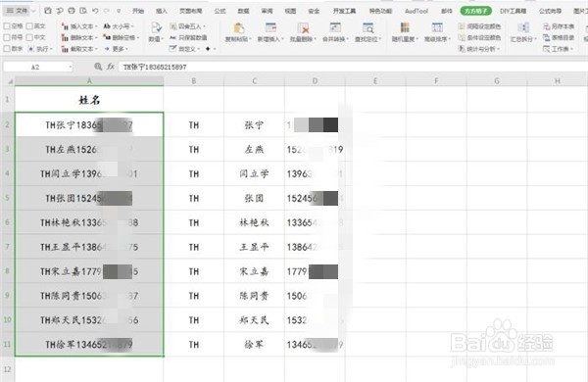Click the 合并转换 icon

click(x=335, y=28)
